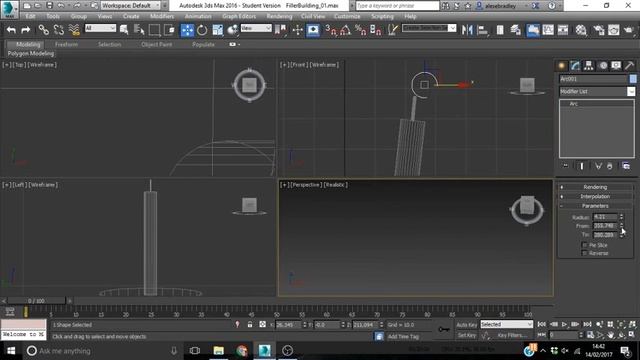Toggle the Percent Snap icon

pyautogui.click(x=360, y=30)
